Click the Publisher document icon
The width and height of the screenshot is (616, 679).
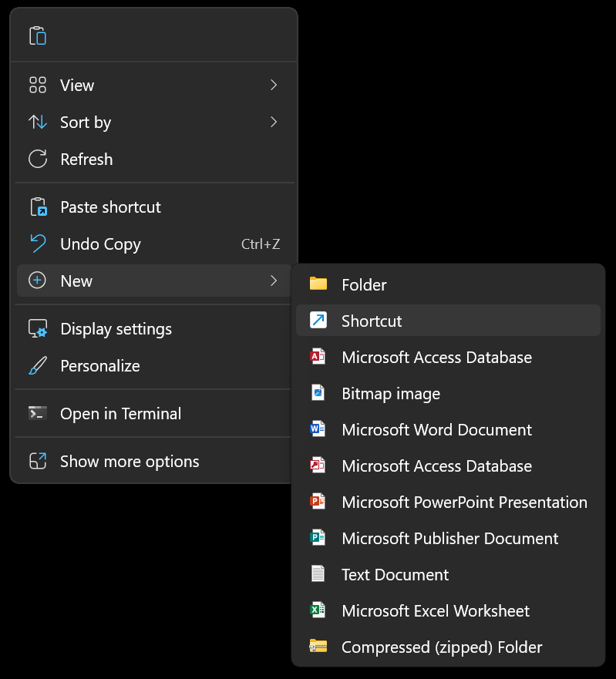[318, 539]
